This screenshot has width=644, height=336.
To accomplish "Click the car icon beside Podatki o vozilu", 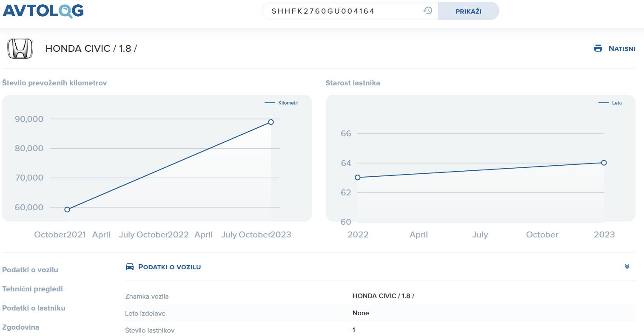I will (130, 267).
